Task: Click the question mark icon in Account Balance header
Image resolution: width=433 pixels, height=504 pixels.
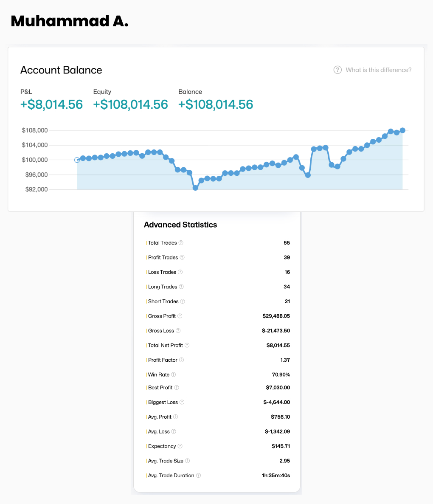Action: coord(337,70)
